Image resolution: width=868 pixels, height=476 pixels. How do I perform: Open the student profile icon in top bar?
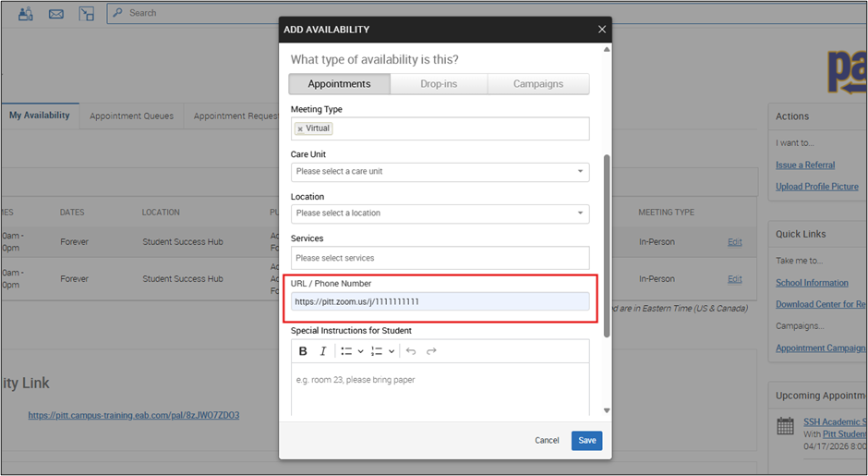pos(26,13)
